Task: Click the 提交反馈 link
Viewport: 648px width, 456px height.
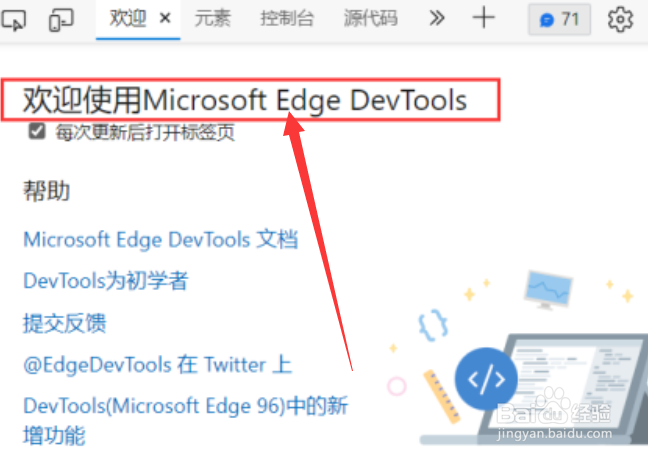Action: click(64, 323)
